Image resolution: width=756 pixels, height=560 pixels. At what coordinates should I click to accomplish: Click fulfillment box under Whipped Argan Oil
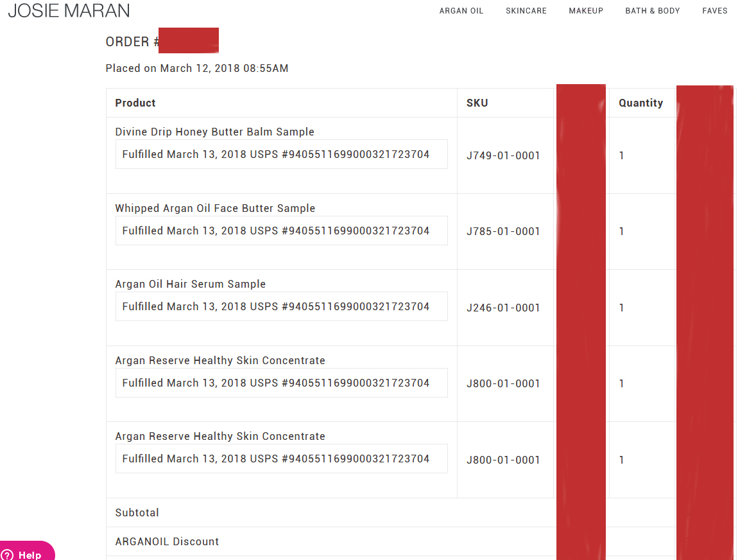click(282, 231)
